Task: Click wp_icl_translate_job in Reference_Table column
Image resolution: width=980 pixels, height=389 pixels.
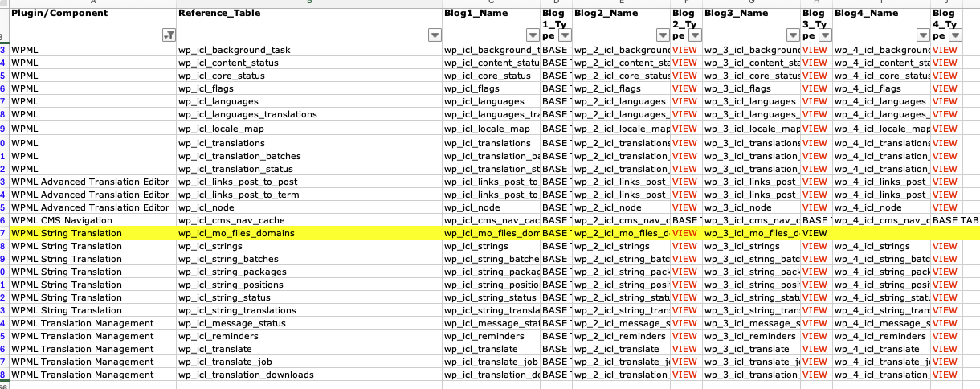Action: coord(225,362)
